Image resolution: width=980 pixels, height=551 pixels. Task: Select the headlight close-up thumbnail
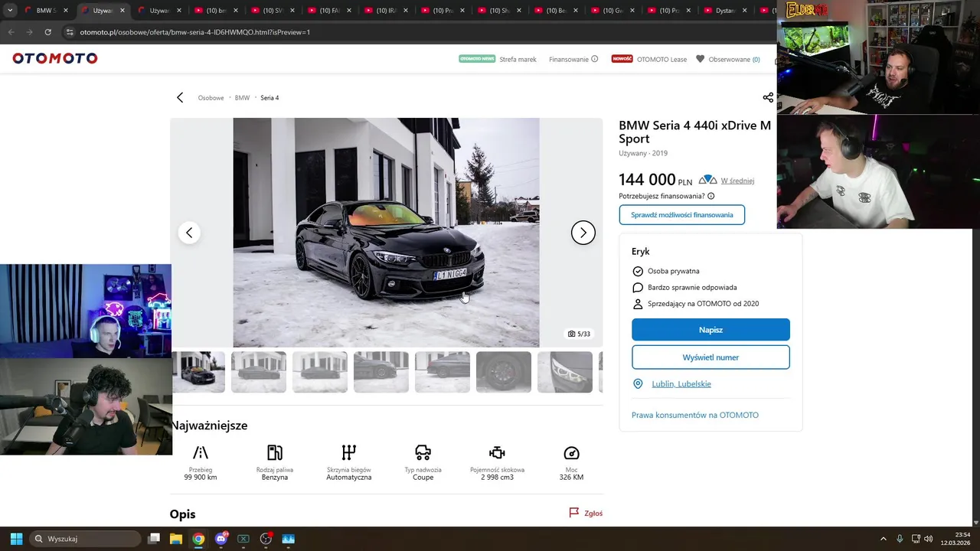pyautogui.click(x=565, y=372)
